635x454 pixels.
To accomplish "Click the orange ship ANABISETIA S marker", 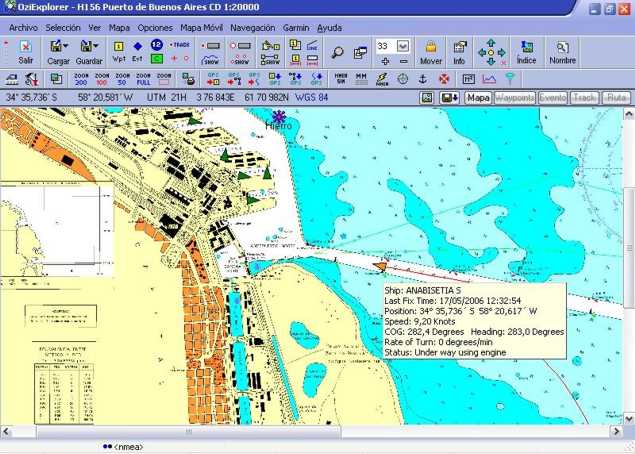I will [x=380, y=266].
